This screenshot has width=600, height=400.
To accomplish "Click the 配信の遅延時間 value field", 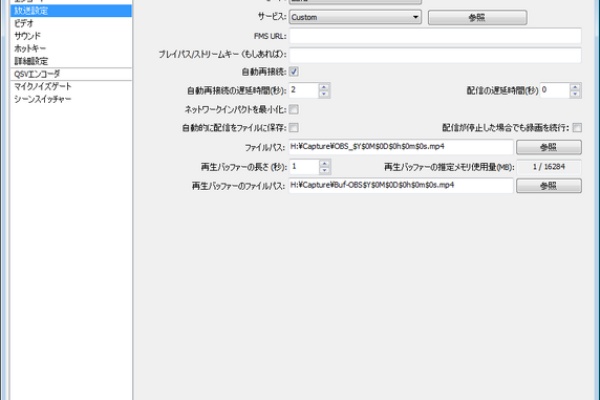I will pyautogui.click(x=554, y=90).
